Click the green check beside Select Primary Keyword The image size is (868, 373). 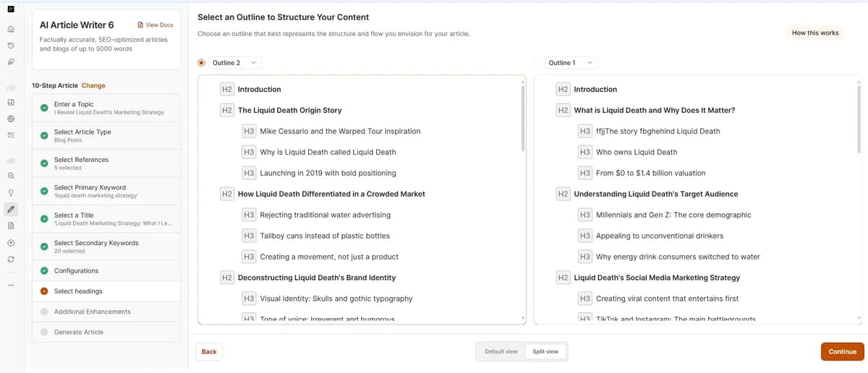point(44,192)
